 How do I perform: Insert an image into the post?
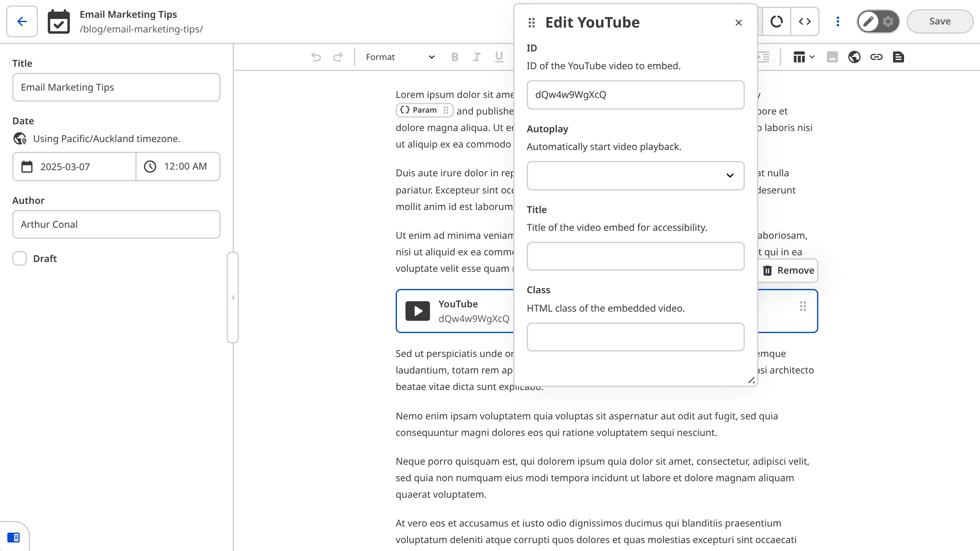[832, 57]
